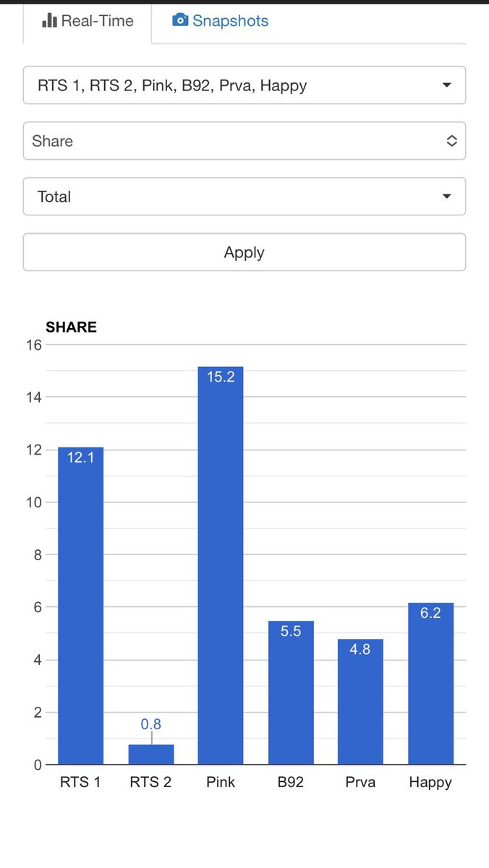
Task: Click the bar chart icon on Real-Time tab
Action: [49, 21]
